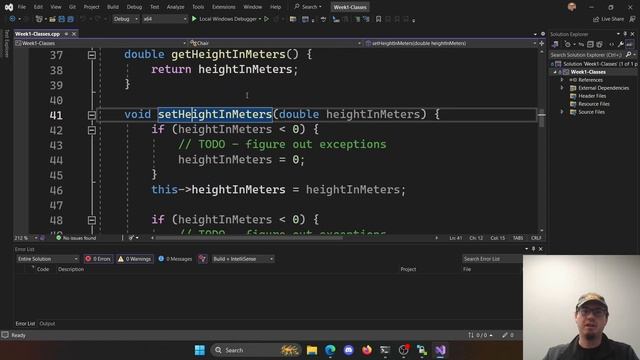Collapse the if block at line 48
Screen dimensions: 640x360
[92, 220]
